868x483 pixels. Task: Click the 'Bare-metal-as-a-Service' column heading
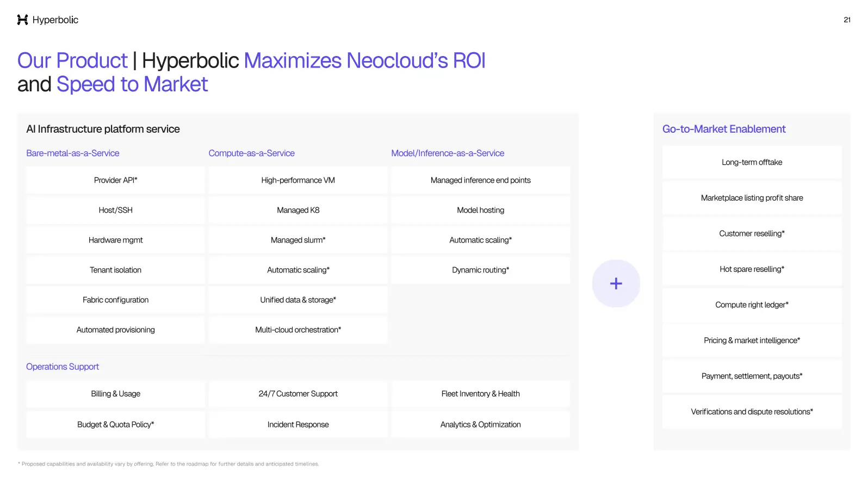point(73,153)
